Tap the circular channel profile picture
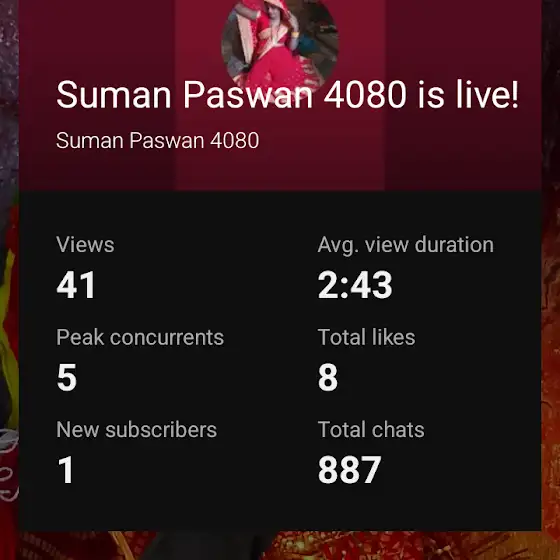Viewport: 560px width, 560px height. point(280,43)
